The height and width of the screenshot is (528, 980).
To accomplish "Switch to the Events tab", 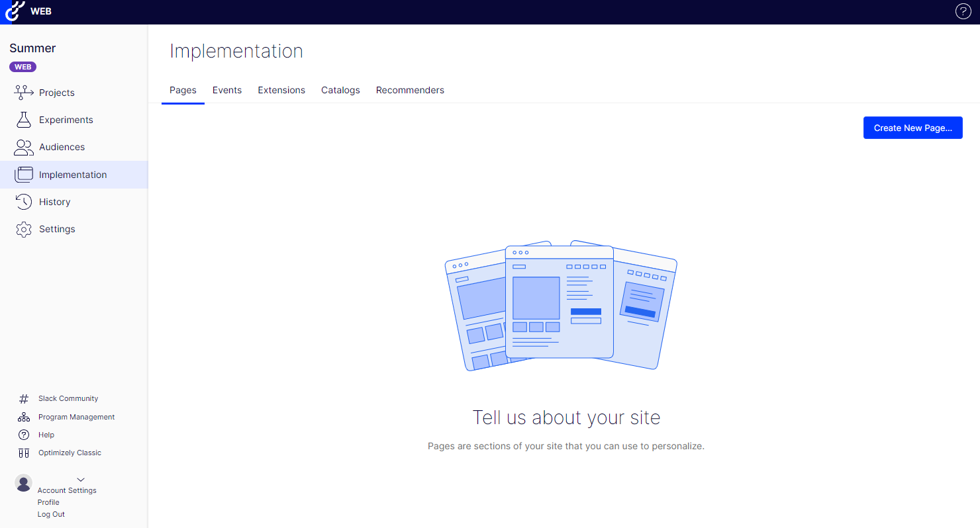I will [x=226, y=90].
